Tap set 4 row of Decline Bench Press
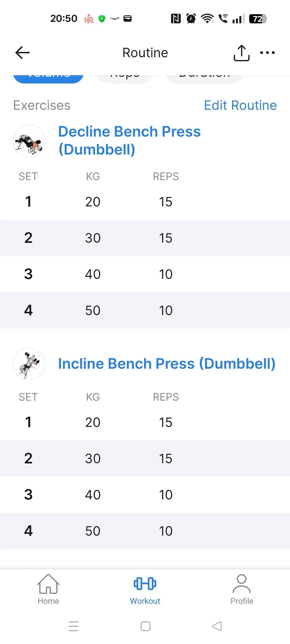This screenshot has height=644, width=290. tap(145, 310)
